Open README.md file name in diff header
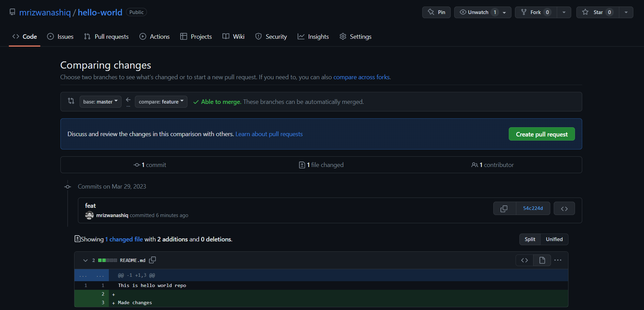Image resolution: width=644 pixels, height=310 pixels. (133, 260)
